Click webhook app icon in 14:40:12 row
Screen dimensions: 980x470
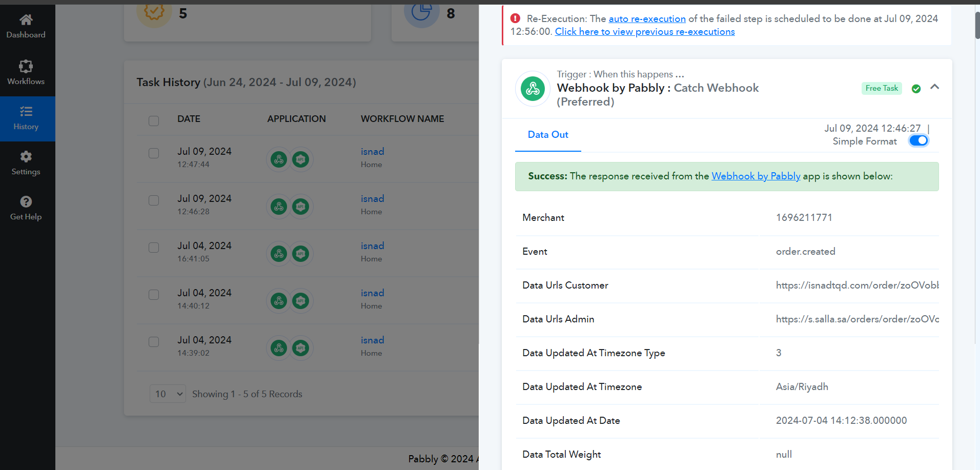click(279, 301)
